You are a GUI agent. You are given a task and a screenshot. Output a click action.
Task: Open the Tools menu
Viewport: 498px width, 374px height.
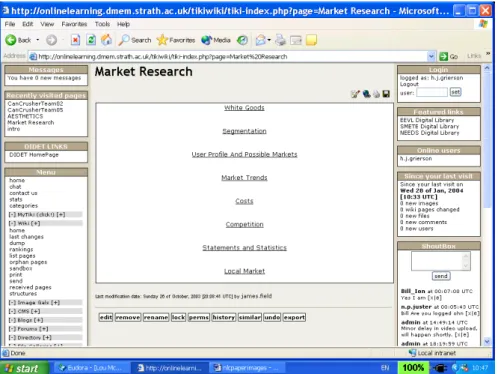(x=102, y=24)
